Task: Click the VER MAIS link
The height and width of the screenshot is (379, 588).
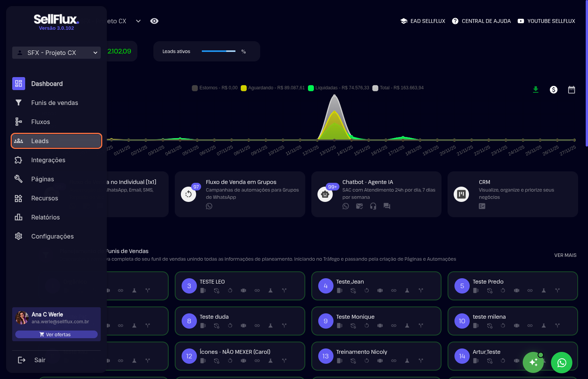Action: 565,255
